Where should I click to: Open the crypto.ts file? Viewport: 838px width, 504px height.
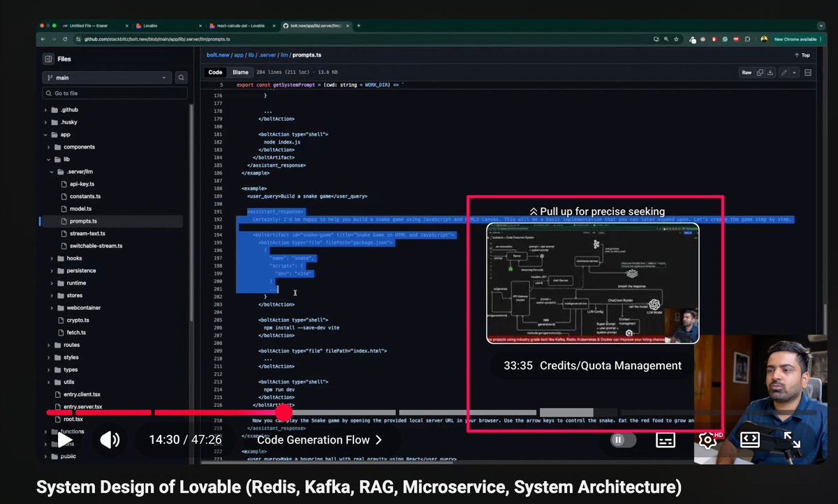click(77, 320)
